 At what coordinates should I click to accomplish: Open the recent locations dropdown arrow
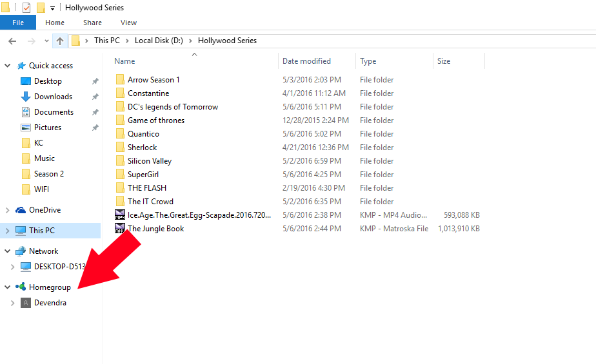click(x=46, y=41)
